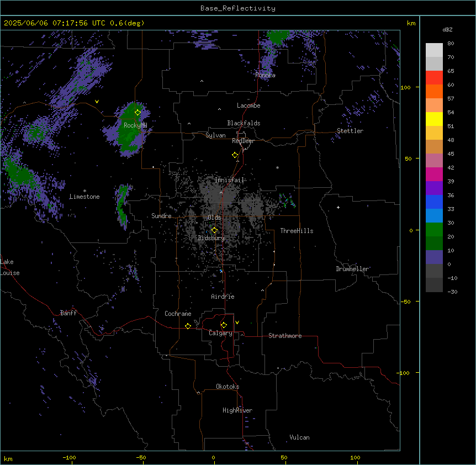Click the Banff label

point(68,313)
